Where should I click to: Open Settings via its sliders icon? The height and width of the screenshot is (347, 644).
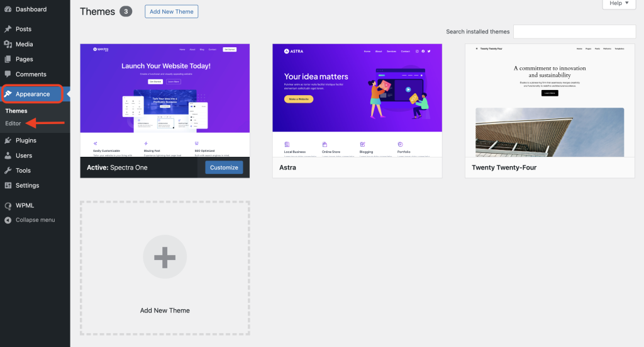8,186
